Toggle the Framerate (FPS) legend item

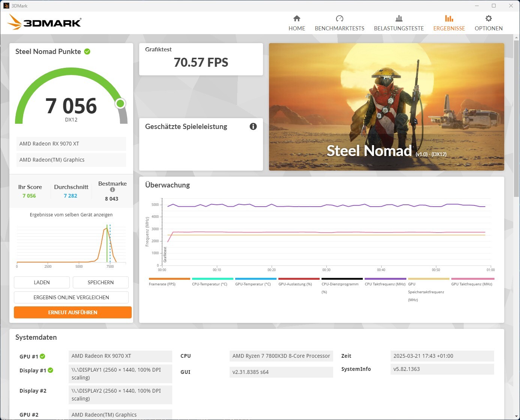pos(170,282)
